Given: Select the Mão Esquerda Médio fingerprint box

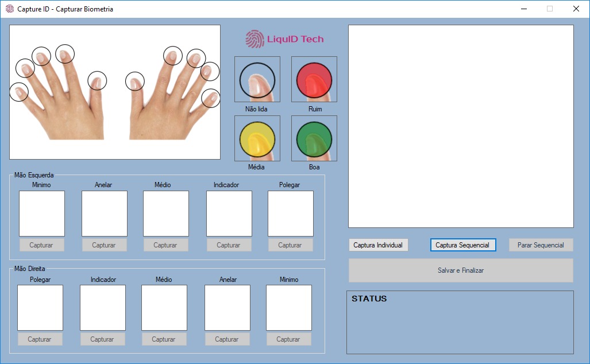Looking at the screenshot, I should pos(166,214).
